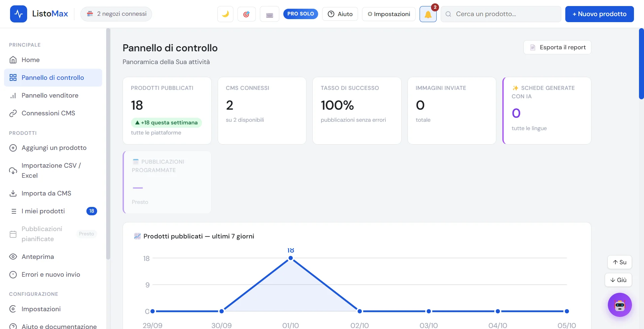Click the Cerca un prodotto search field

(x=501, y=14)
